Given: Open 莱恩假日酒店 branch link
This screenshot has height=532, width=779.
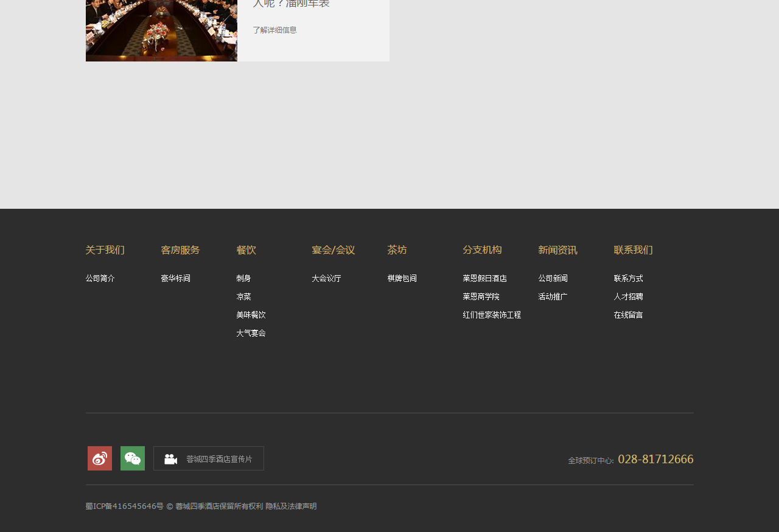Looking at the screenshot, I should click(484, 278).
